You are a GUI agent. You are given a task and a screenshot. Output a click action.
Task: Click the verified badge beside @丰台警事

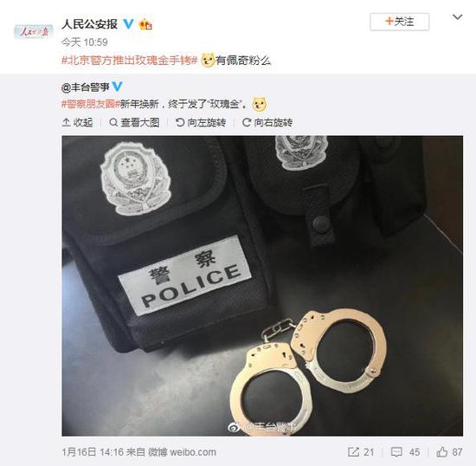click(118, 87)
